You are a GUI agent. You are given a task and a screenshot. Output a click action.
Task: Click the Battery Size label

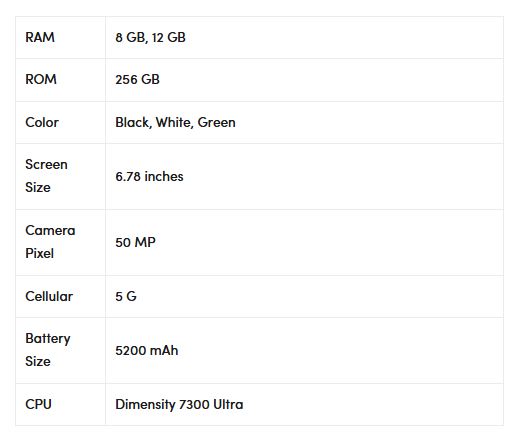[48, 350]
